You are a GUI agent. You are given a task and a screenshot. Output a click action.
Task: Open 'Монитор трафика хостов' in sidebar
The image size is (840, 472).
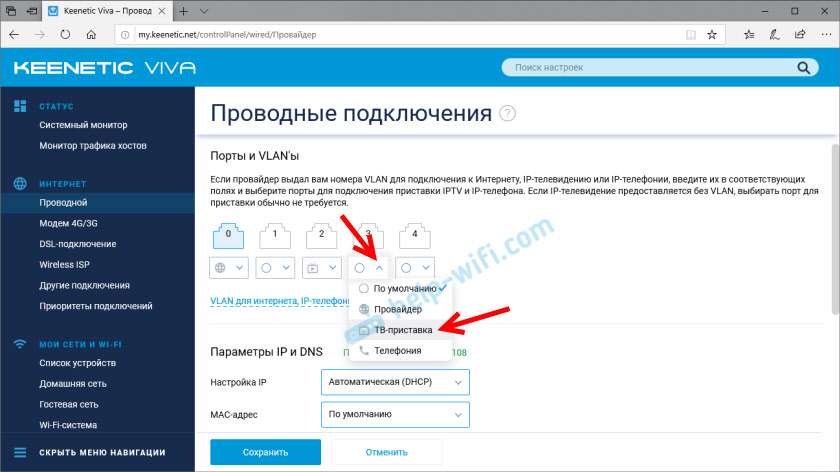click(93, 146)
